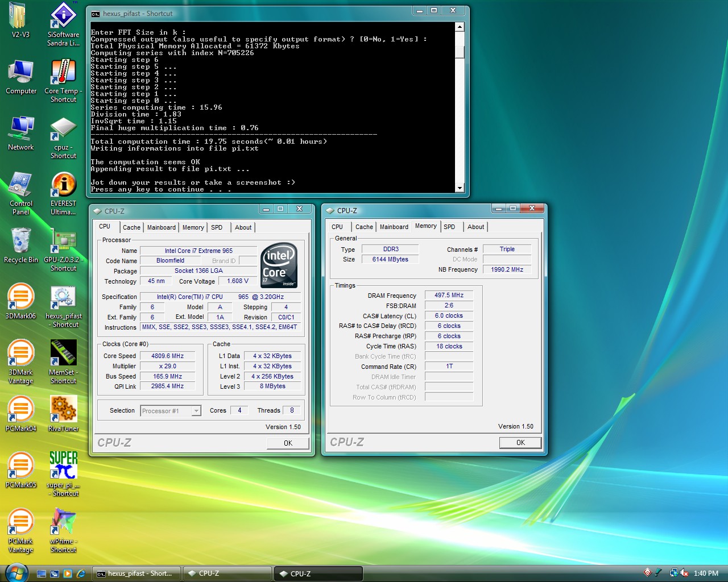The height and width of the screenshot is (582, 728).
Task: Open wPrime shortcut icon
Action: [63, 531]
